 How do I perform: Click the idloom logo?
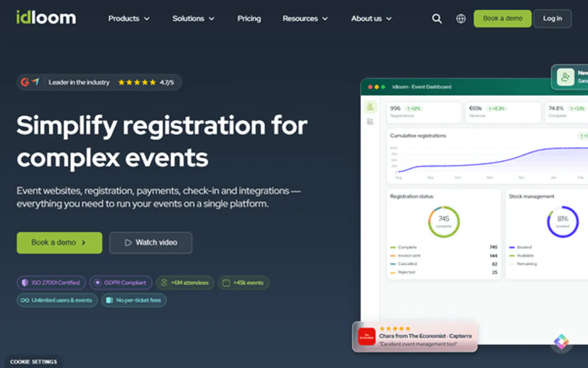pyautogui.click(x=46, y=18)
